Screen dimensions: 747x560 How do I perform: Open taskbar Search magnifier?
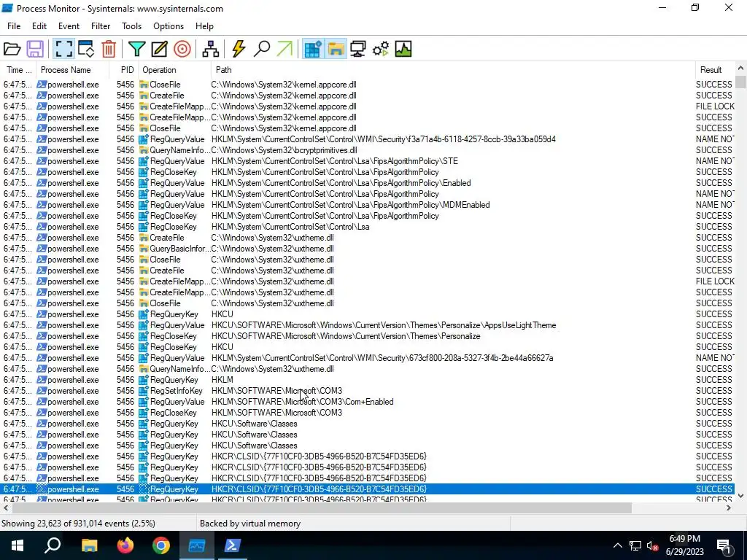[x=53, y=545]
